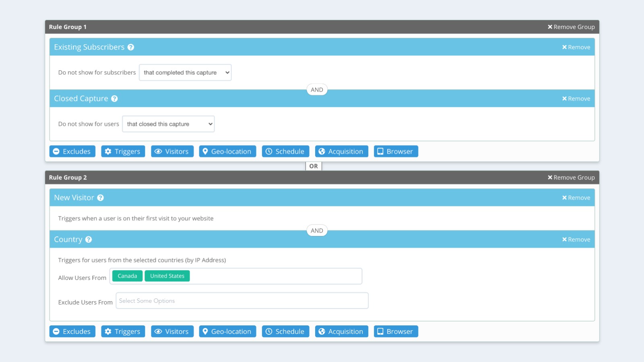Screen dimensions: 644x362
Task: Open the closed capture behavior dropdown
Action: tap(168, 124)
